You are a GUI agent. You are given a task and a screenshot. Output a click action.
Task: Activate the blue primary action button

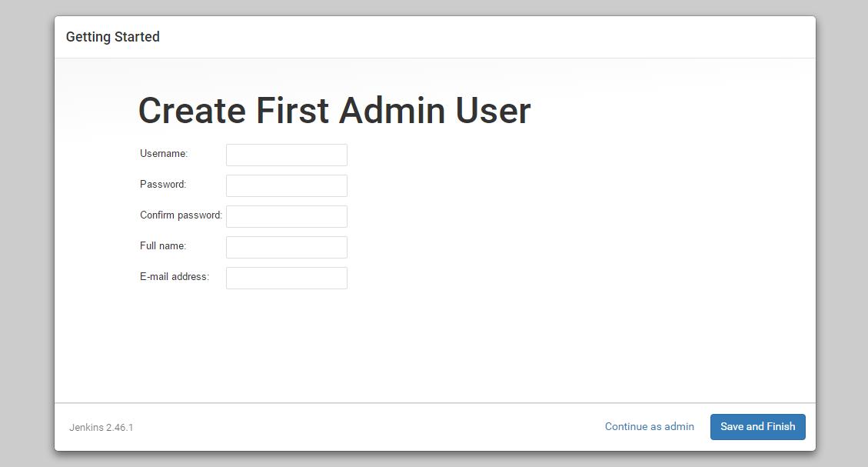[x=757, y=426]
